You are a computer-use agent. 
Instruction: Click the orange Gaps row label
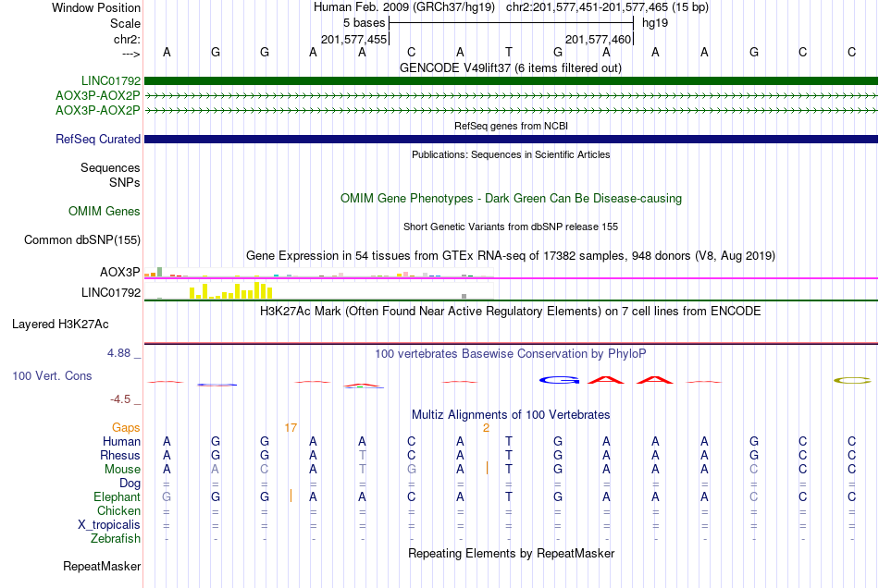click(x=126, y=428)
